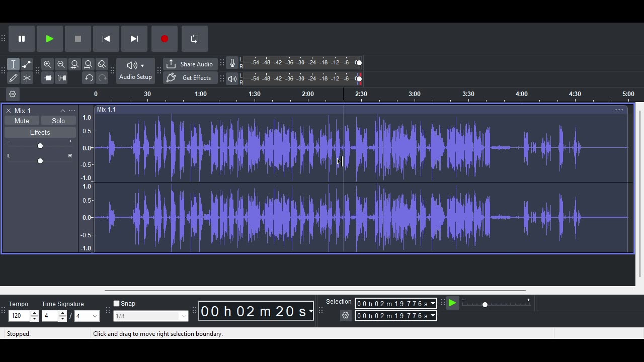Open the Audio Setup dropdown
Viewport: 644px width, 362px height.
tap(135, 70)
